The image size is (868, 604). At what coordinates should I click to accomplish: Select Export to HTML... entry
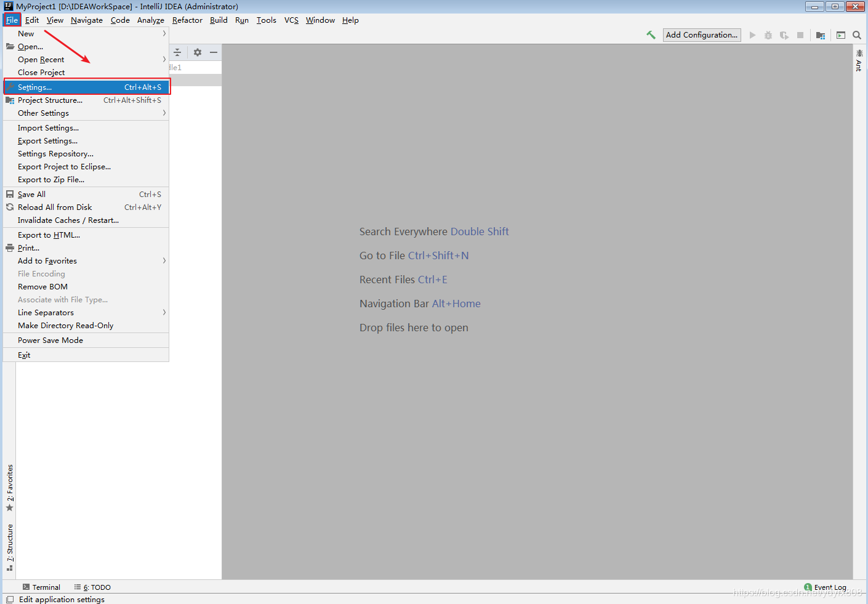pos(86,235)
